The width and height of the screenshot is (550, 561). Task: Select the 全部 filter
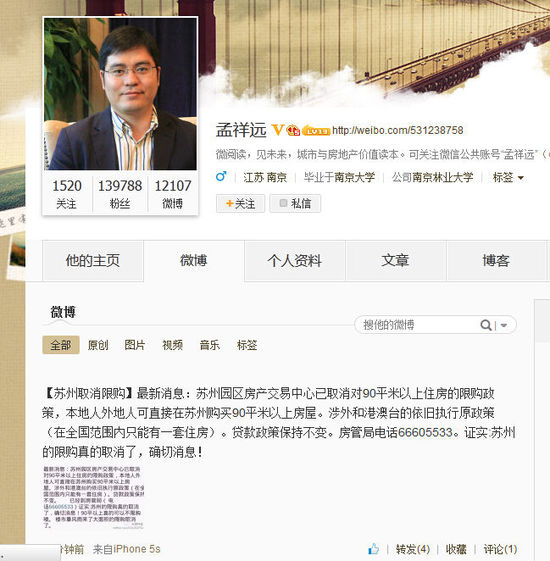pos(61,345)
